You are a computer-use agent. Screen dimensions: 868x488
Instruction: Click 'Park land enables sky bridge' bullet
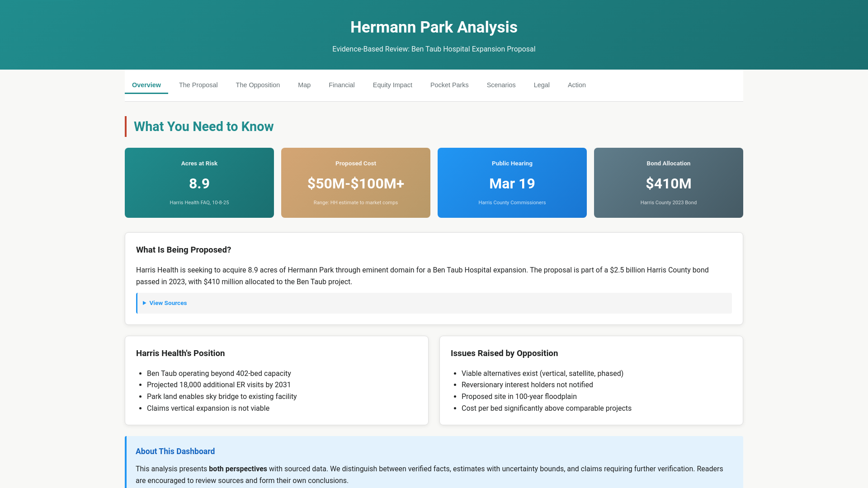pyautogui.click(x=222, y=397)
